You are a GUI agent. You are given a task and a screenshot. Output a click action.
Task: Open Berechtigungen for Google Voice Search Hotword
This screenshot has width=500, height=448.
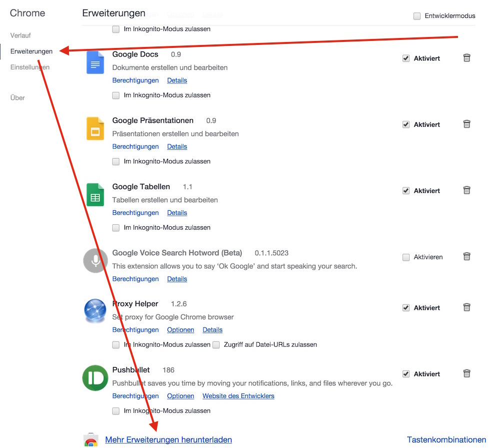[x=135, y=279]
